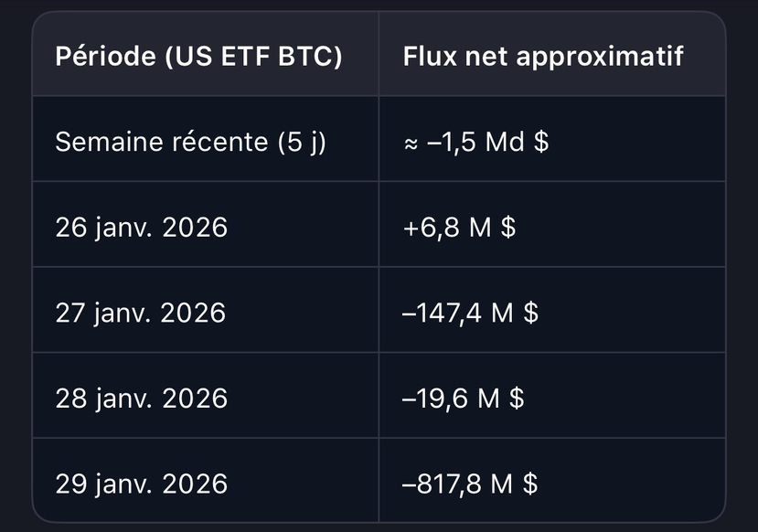This screenshot has width=758, height=532.
Task: Click the "(US ETF BTC)" text in header
Action: point(254,57)
